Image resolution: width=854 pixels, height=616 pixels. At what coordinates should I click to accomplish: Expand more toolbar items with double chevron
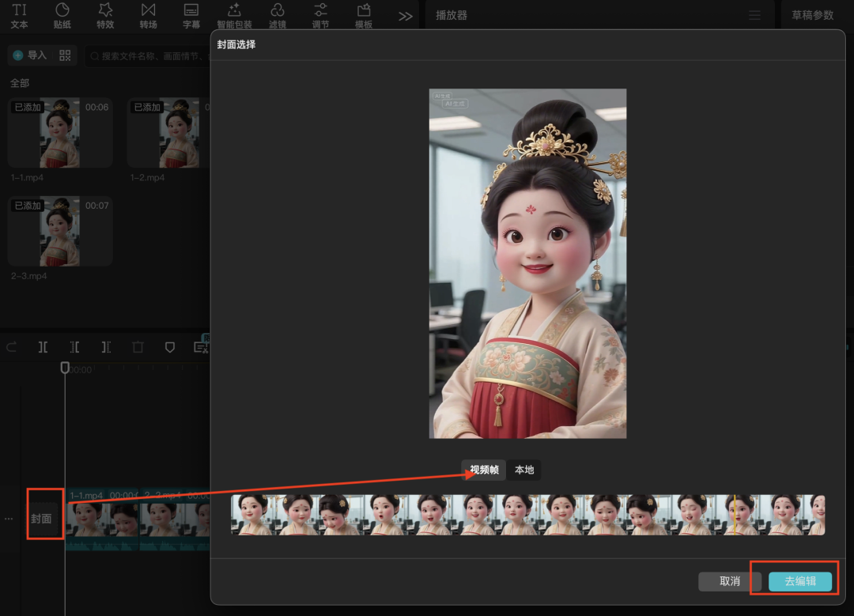click(x=406, y=16)
